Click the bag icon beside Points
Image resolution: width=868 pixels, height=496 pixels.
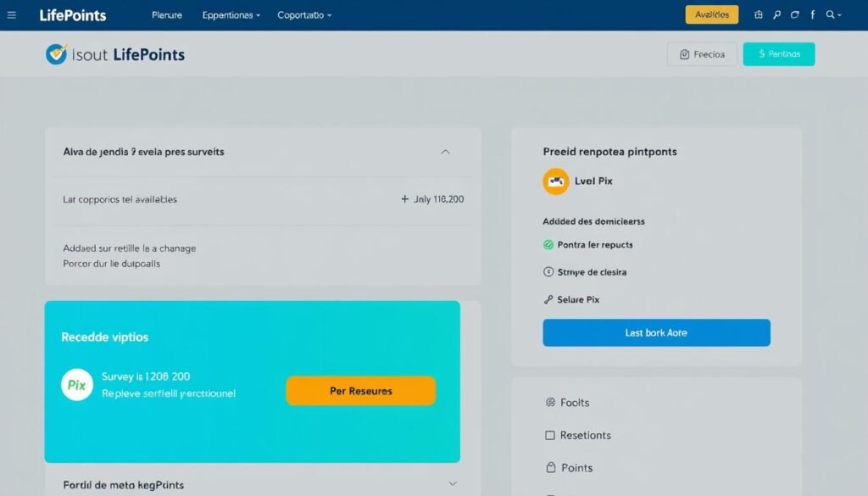[x=551, y=468]
